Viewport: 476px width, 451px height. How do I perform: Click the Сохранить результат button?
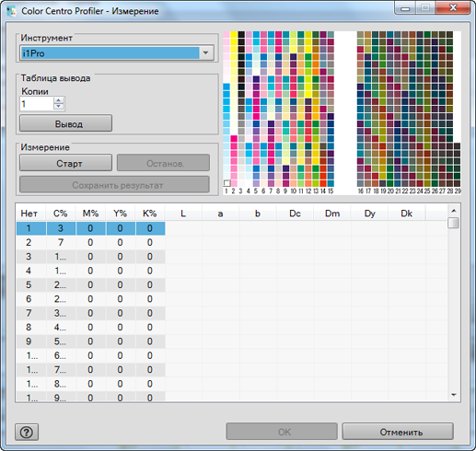pos(115,185)
